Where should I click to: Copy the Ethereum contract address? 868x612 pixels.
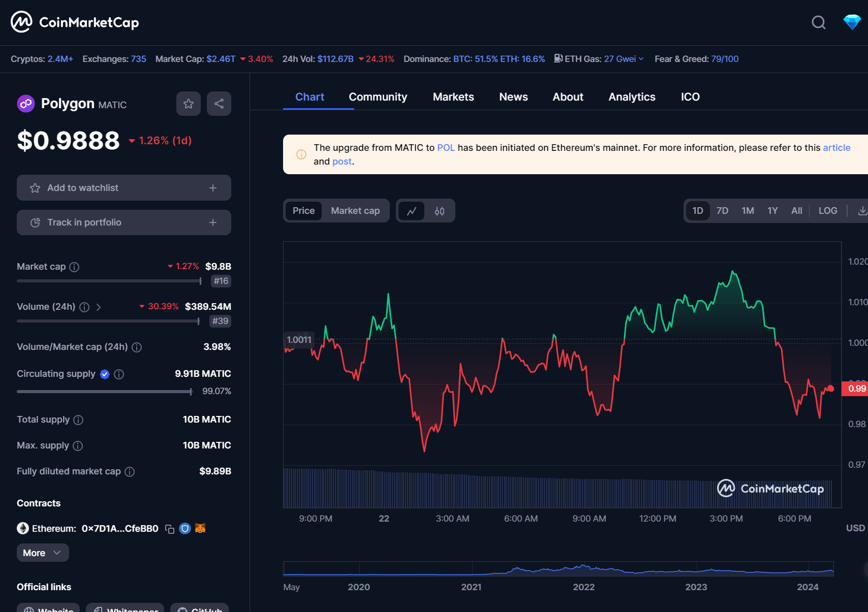click(x=170, y=529)
